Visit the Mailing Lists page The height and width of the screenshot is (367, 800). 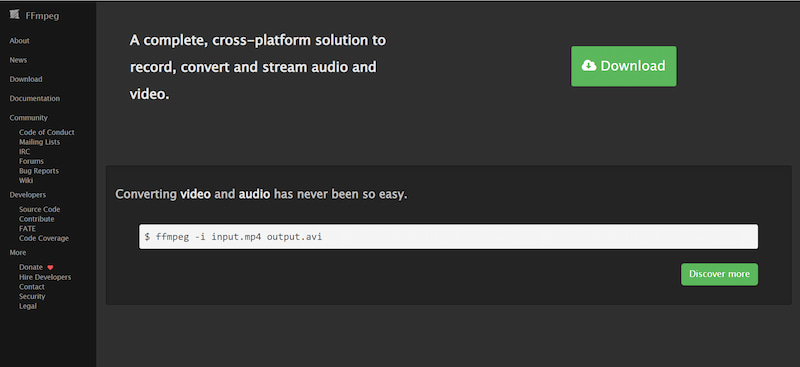[39, 142]
